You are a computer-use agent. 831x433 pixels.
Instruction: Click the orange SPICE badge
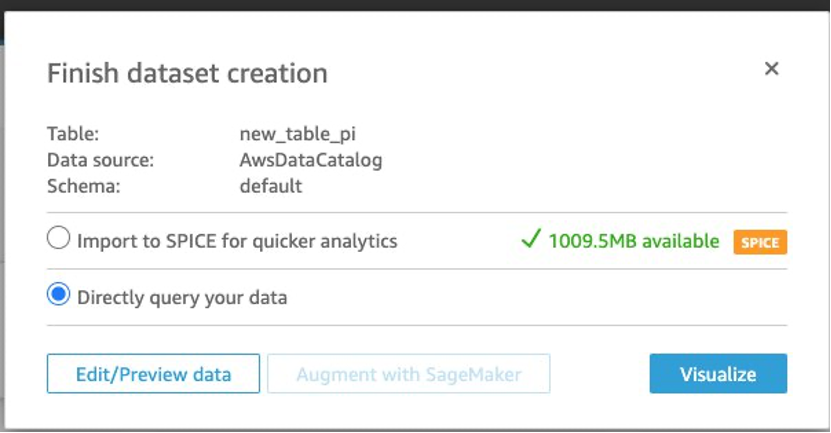[761, 242]
